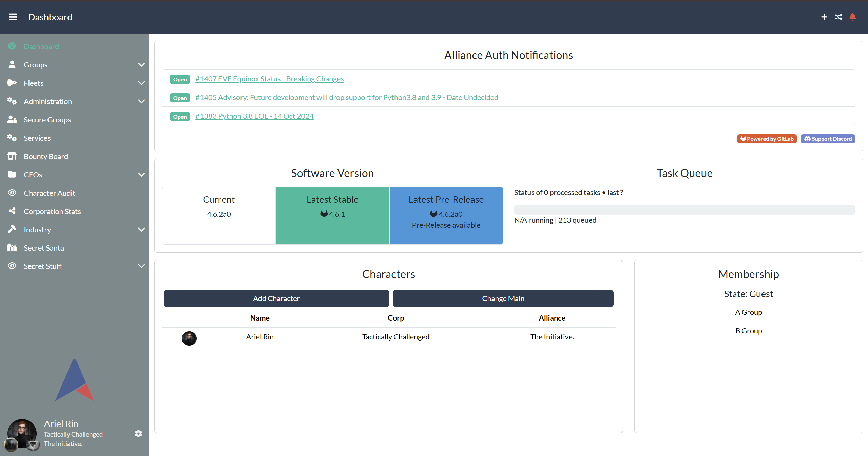
Task: Click the user settings gear icon
Action: point(138,434)
